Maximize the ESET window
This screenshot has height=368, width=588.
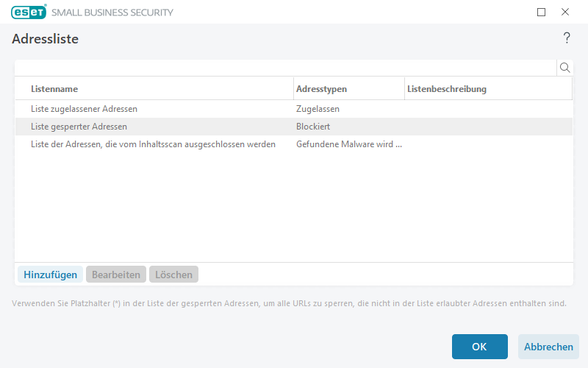coord(542,12)
